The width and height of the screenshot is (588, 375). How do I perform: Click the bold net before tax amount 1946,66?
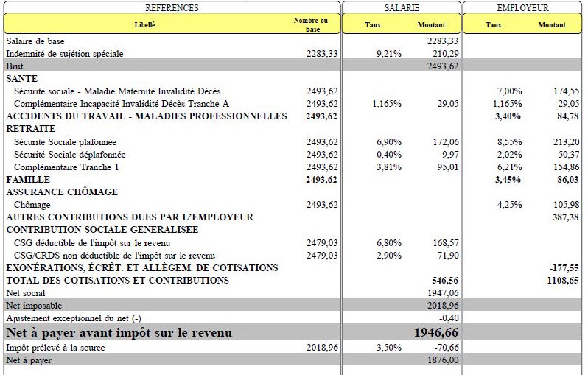(435, 333)
